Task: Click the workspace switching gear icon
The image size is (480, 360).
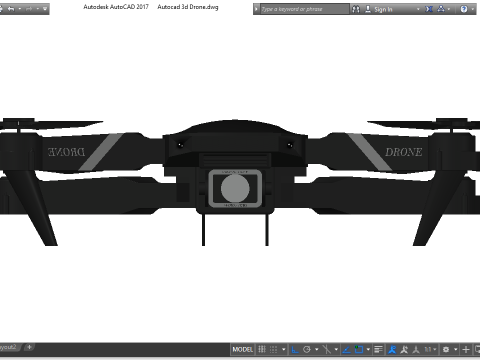Action: 446,349
